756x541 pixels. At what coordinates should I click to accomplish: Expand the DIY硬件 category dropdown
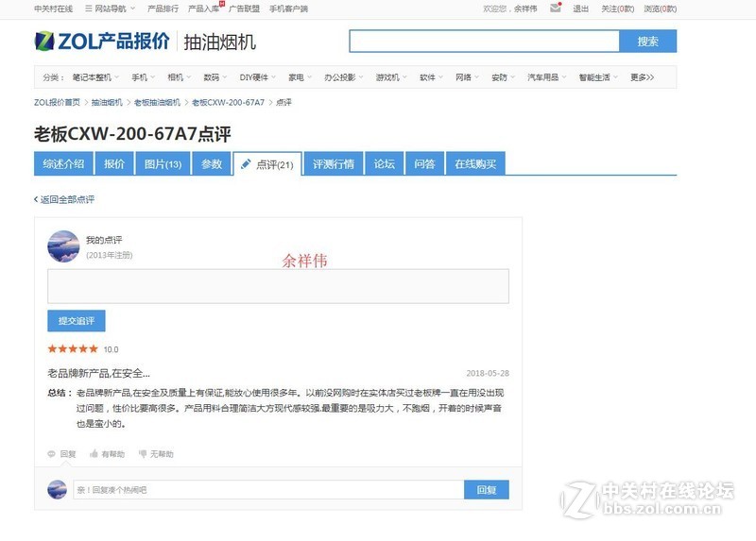tap(257, 77)
